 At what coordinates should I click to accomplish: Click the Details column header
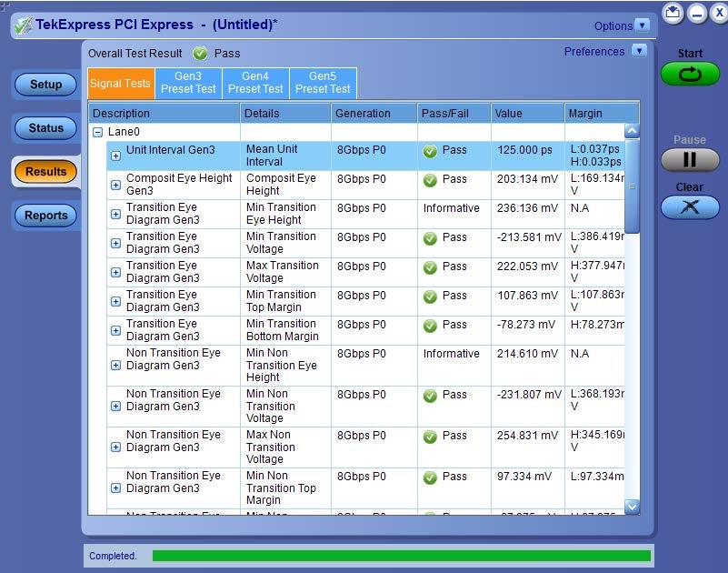pyautogui.click(x=285, y=114)
